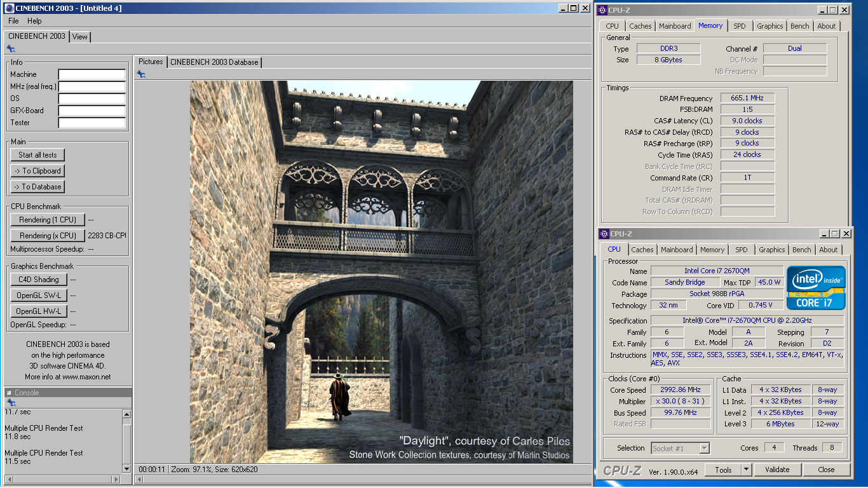Run Rendering (x CPU) benchmark
The width and height of the screenshot is (868, 488).
tap(48, 236)
